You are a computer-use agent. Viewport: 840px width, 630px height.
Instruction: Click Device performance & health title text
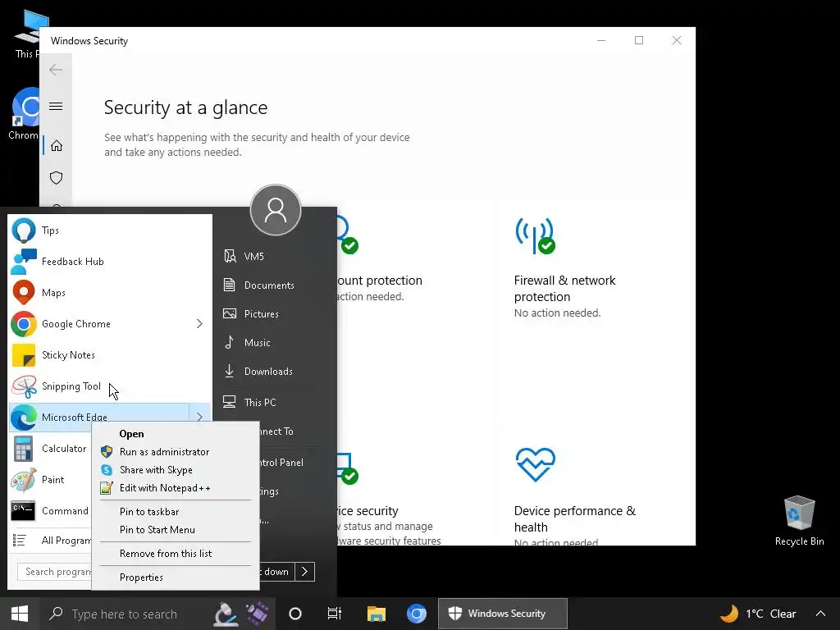(x=575, y=518)
